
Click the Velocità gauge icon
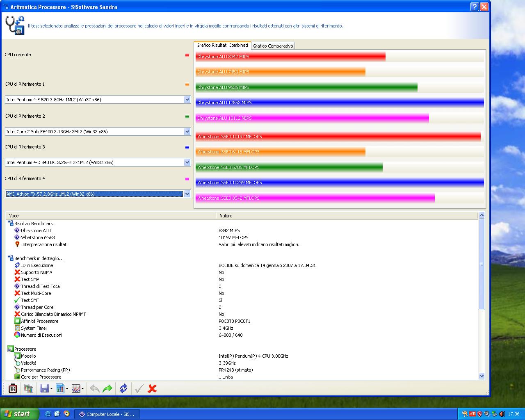(17, 363)
